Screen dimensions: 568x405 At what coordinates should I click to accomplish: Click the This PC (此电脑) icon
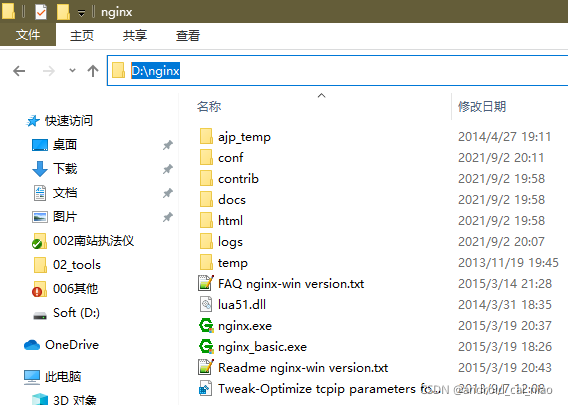32,377
